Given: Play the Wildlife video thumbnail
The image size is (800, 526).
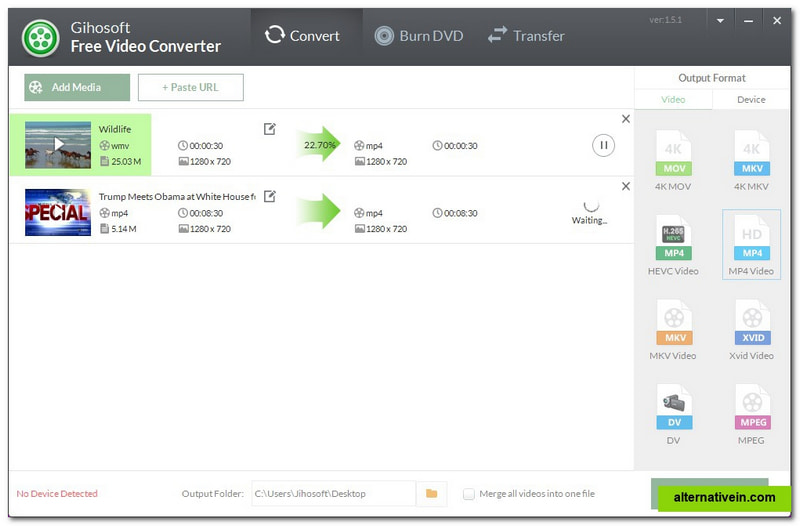Looking at the screenshot, I should (x=58, y=144).
